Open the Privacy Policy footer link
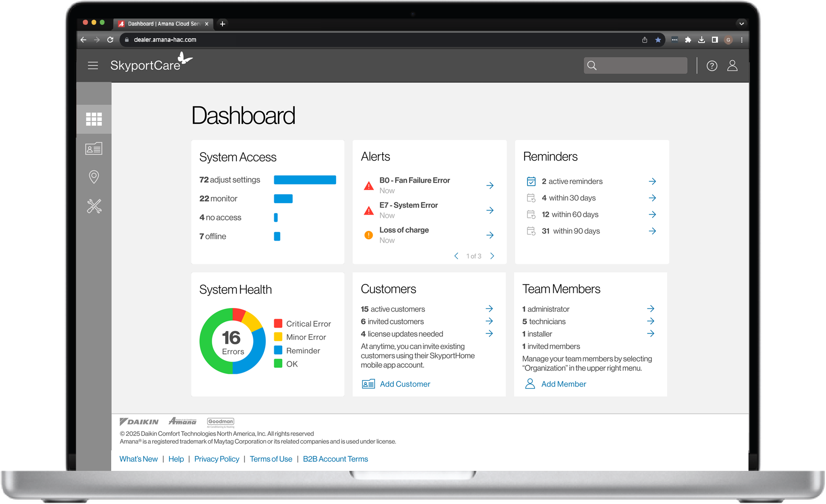Screen dimensions: 826x504 tap(217, 459)
